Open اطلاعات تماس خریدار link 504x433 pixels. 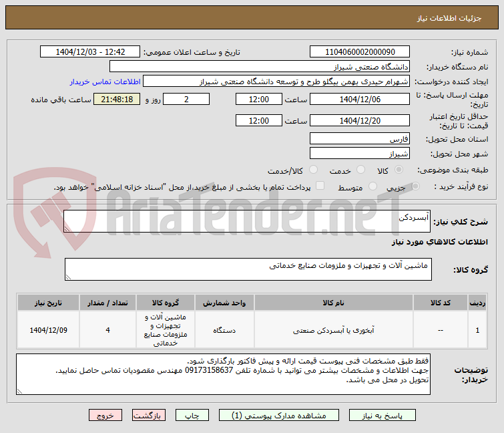105,82
